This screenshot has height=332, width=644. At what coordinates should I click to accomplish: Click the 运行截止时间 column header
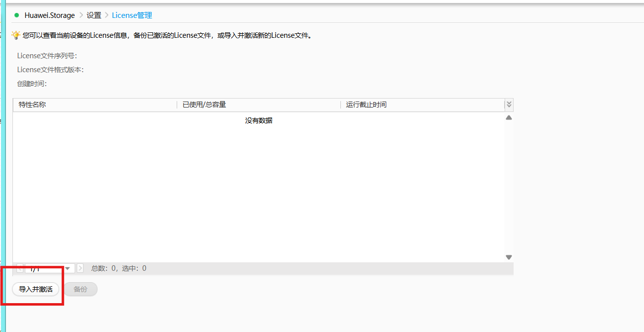367,105
